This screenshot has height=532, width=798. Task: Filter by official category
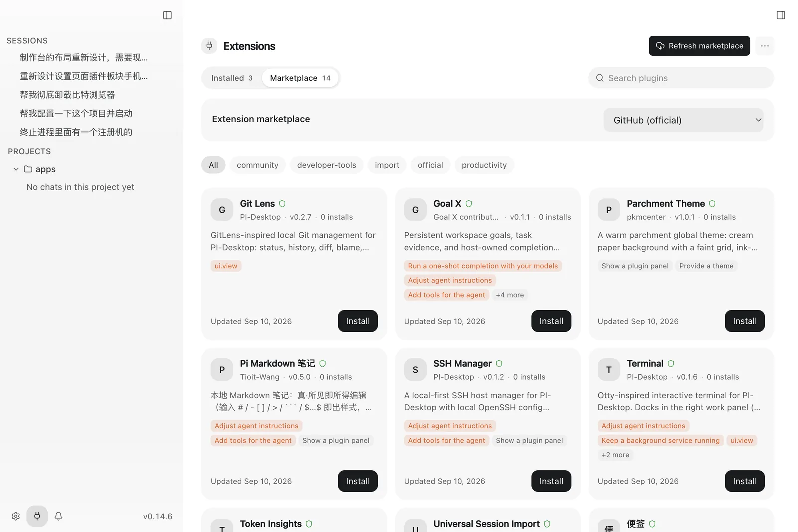coord(430,165)
